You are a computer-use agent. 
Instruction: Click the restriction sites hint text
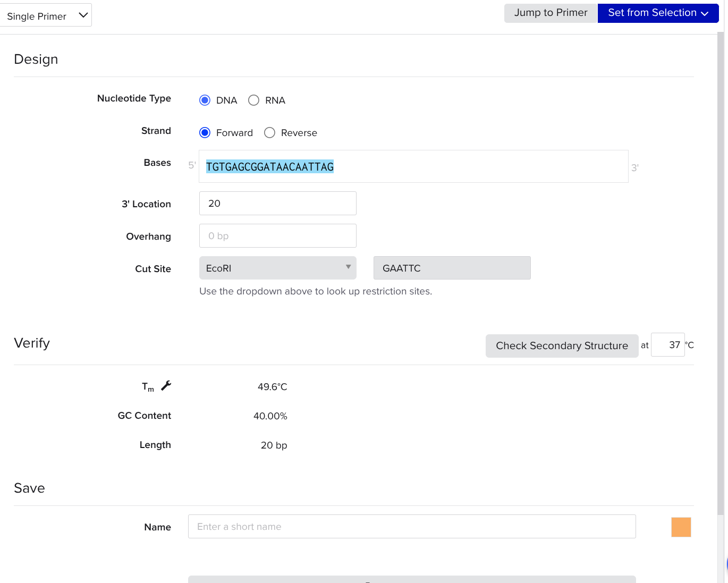tap(316, 291)
